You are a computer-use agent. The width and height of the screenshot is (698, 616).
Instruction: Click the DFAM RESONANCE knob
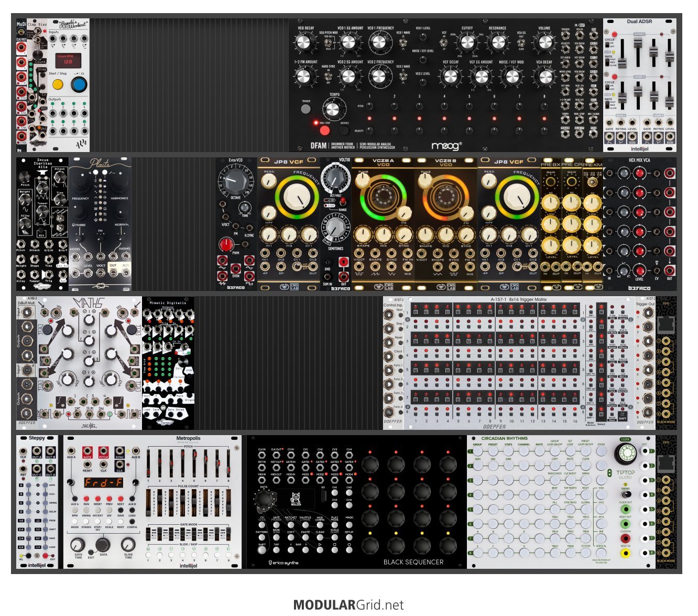pos(498,43)
